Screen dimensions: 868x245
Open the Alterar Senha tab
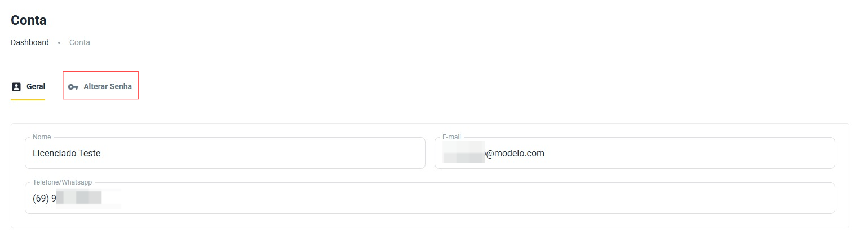pyautogui.click(x=107, y=87)
